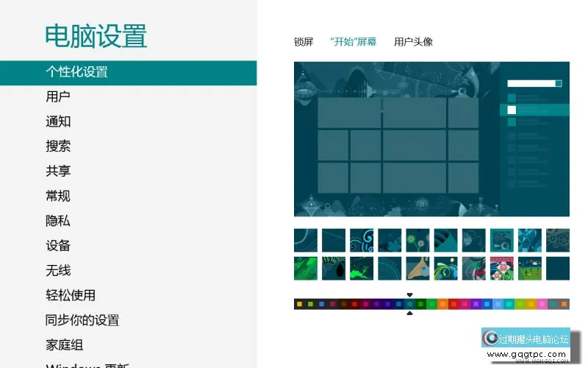
Task: Choose the pink flower background thumbnail
Action: point(501,268)
